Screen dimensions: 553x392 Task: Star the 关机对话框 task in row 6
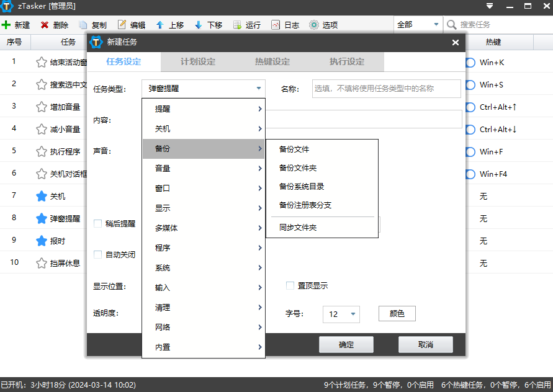pos(41,174)
